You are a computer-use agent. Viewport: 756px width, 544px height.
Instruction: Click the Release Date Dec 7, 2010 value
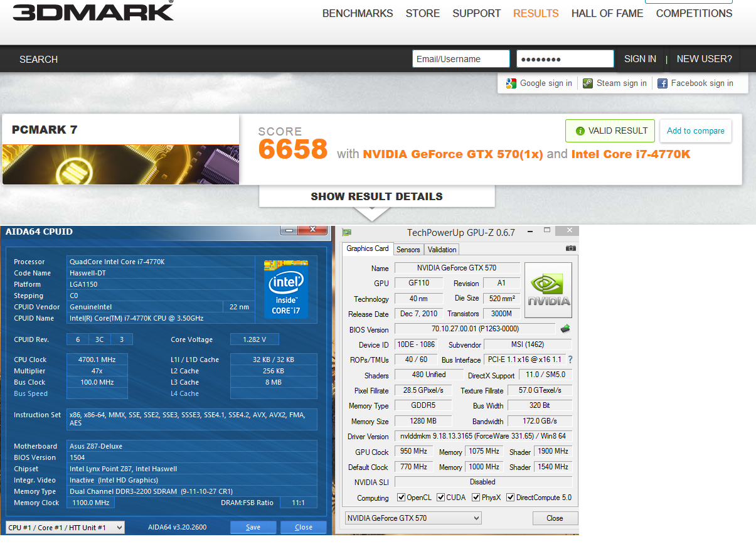tap(419, 314)
